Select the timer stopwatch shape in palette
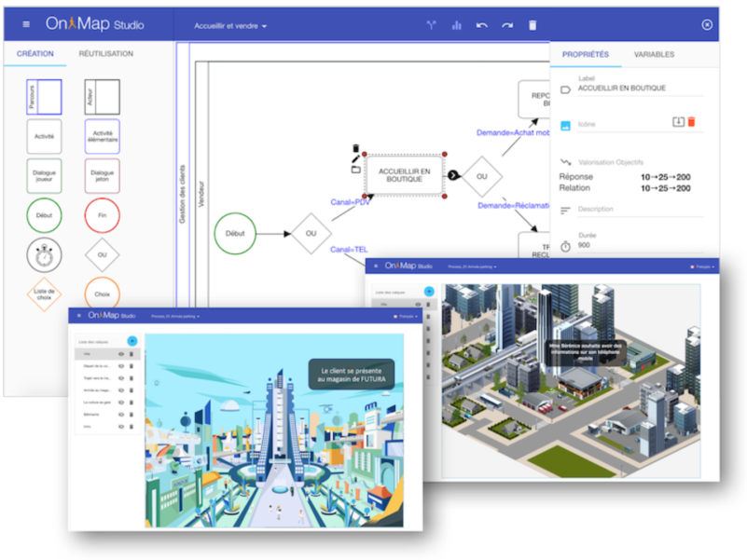 [x=44, y=253]
